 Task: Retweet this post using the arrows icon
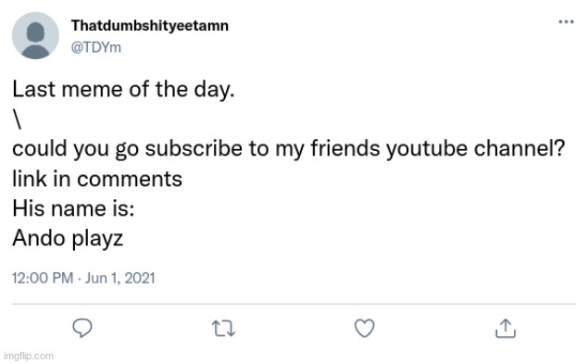point(223,329)
